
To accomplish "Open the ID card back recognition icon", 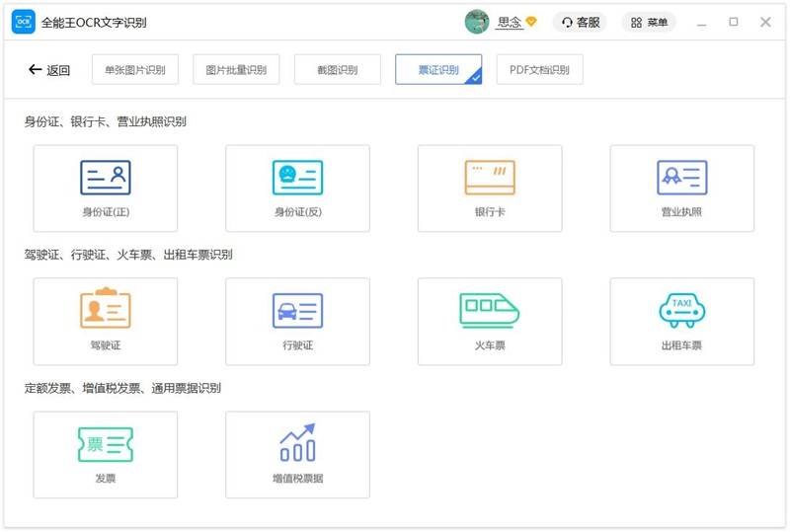I will (x=297, y=178).
